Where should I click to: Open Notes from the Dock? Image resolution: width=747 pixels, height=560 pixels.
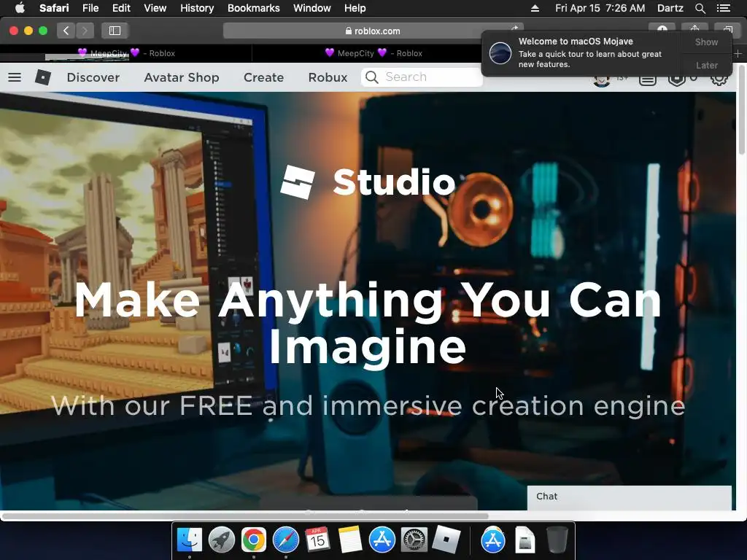point(350,540)
